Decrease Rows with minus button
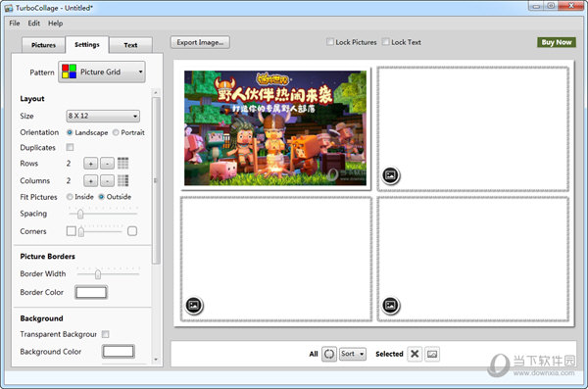 107,164
